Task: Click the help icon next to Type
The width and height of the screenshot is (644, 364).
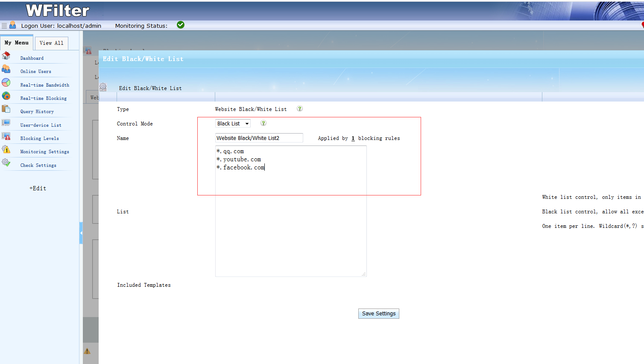Action: [300, 108]
